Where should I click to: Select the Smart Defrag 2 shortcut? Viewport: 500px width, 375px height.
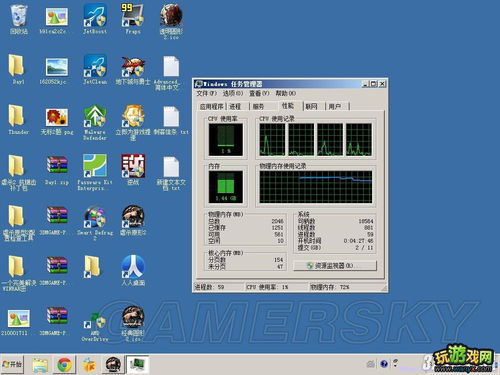(95, 223)
